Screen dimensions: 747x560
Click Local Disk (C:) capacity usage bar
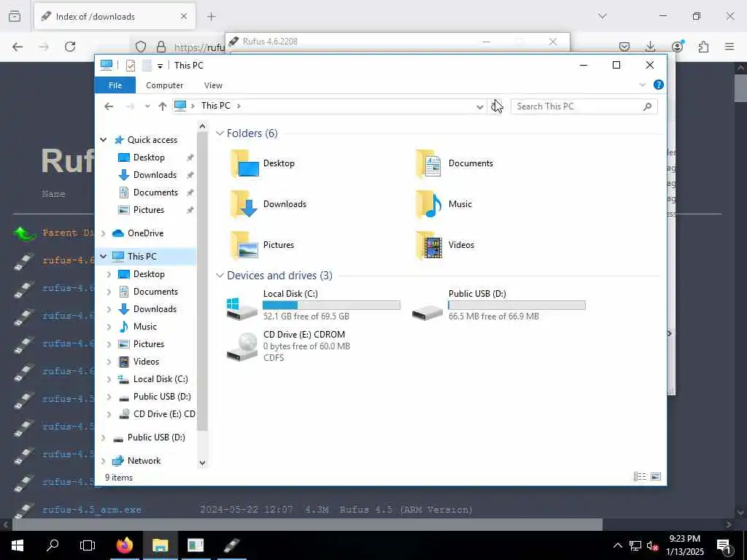coord(331,306)
